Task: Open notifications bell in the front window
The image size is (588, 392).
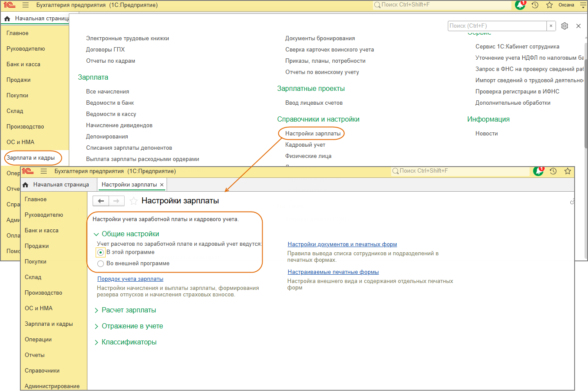Action: 538,171
